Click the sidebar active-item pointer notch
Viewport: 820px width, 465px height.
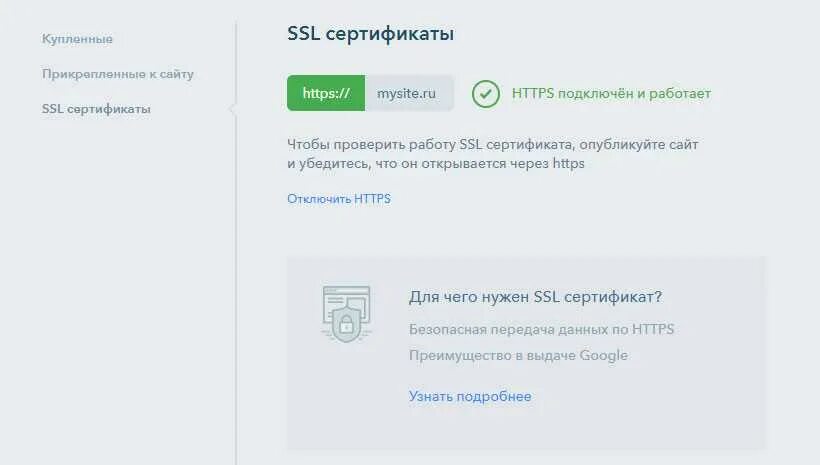click(233, 109)
